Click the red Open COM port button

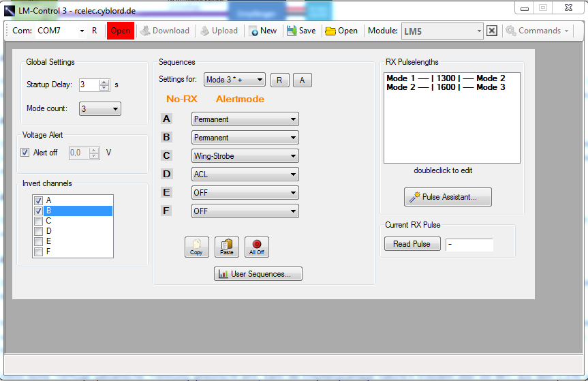pos(121,31)
